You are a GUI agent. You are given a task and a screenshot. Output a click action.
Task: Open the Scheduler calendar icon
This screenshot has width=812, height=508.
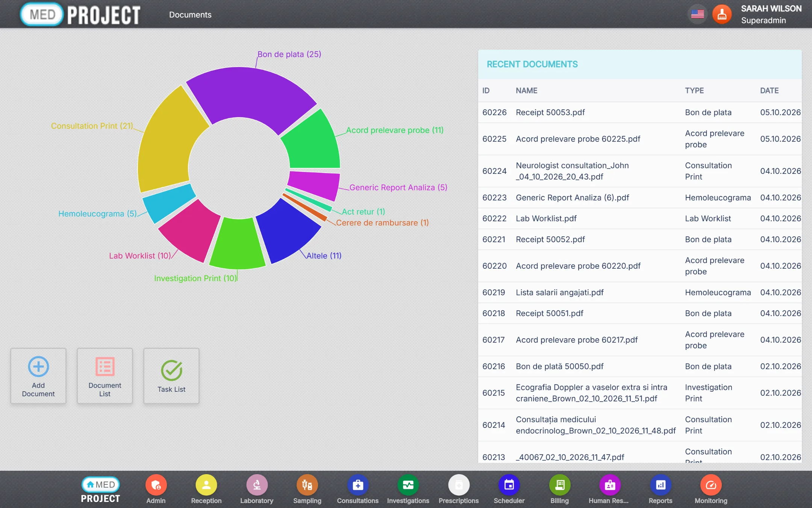point(509,485)
